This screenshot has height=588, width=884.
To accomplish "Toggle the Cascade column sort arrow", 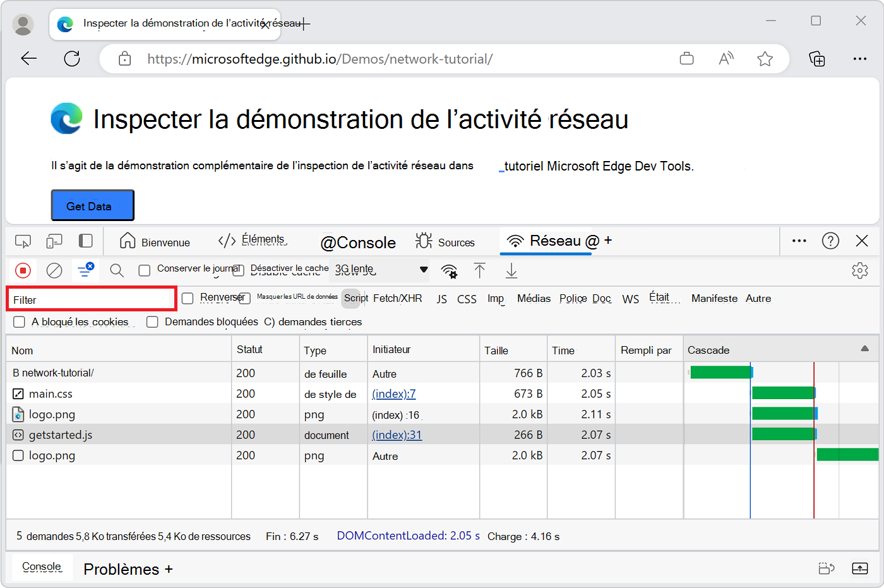I will point(865,349).
